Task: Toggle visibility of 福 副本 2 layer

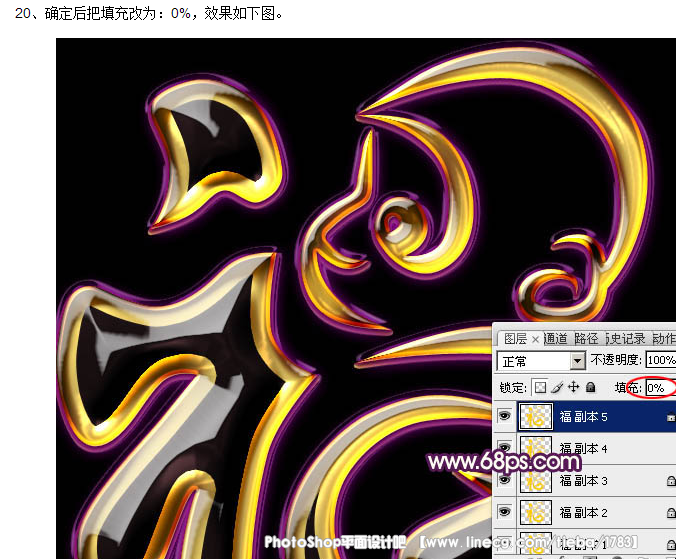Action: pos(505,513)
